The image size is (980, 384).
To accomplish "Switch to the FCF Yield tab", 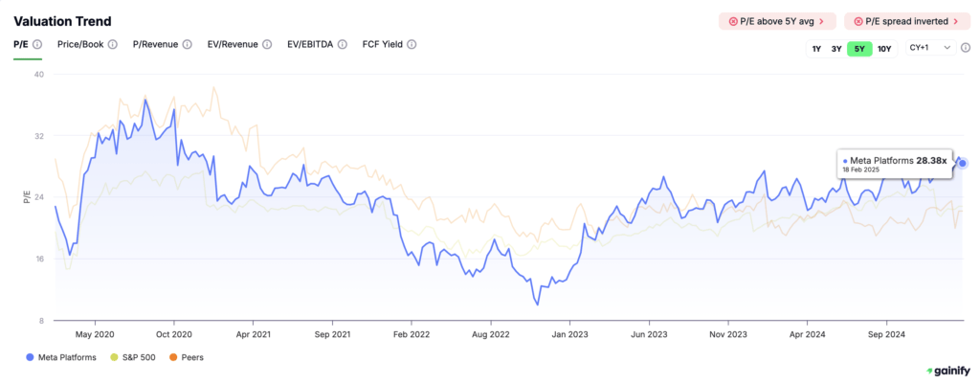I will tap(383, 44).
